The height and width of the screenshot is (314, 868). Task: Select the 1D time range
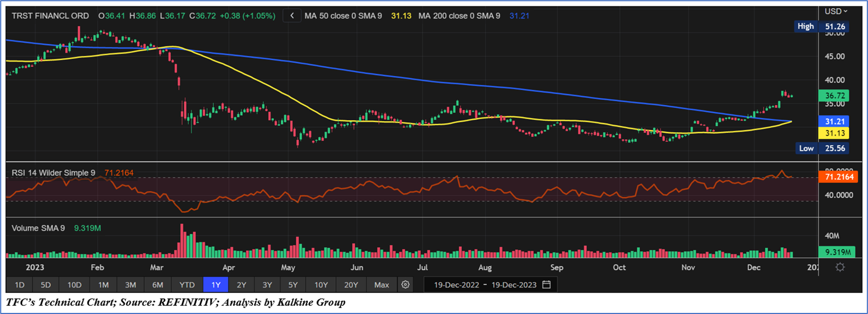coord(19,284)
